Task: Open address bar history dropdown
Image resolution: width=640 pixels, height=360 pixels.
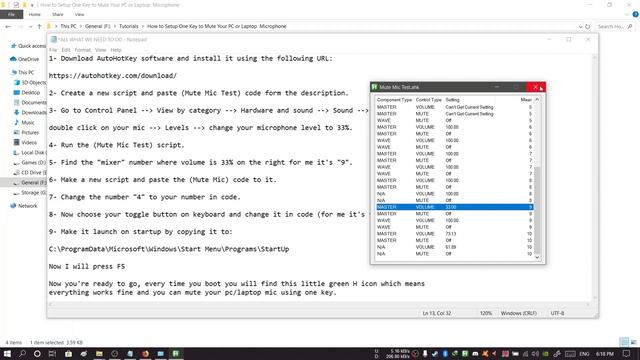Action: [x=580, y=26]
